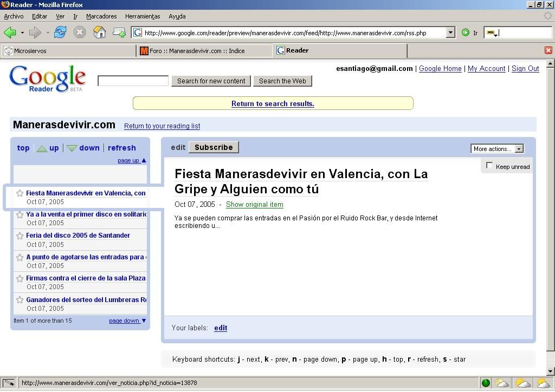
Task: Click the page scrollbar up arrow
Action: point(551,64)
